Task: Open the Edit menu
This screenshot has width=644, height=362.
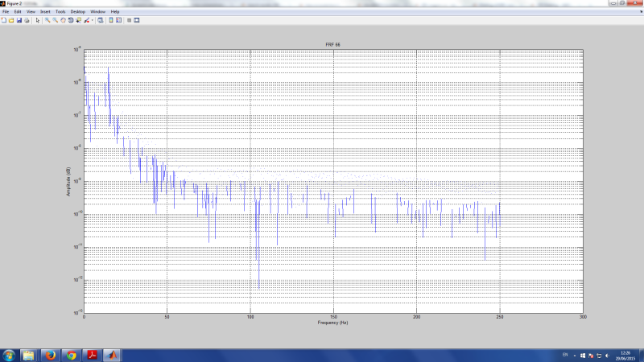Action: pos(18,11)
